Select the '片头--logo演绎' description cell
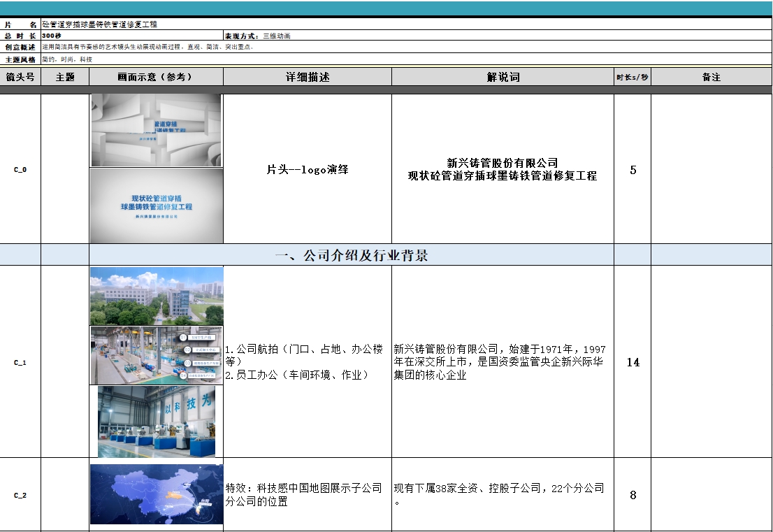Screen dimensions: 773x532 coord(308,169)
